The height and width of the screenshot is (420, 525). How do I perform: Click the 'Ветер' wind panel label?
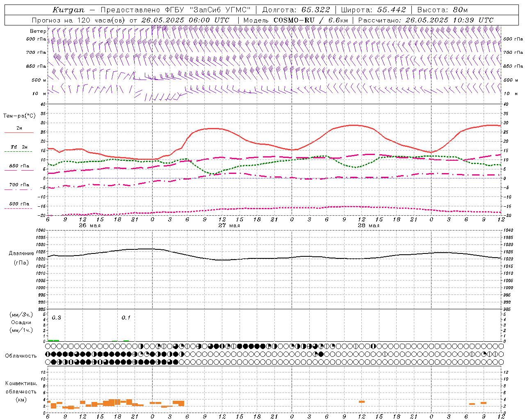pyautogui.click(x=38, y=31)
